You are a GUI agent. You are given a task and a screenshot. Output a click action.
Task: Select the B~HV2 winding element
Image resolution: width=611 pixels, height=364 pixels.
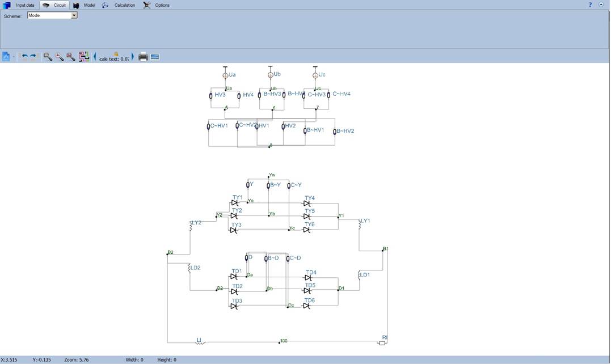tap(335, 132)
